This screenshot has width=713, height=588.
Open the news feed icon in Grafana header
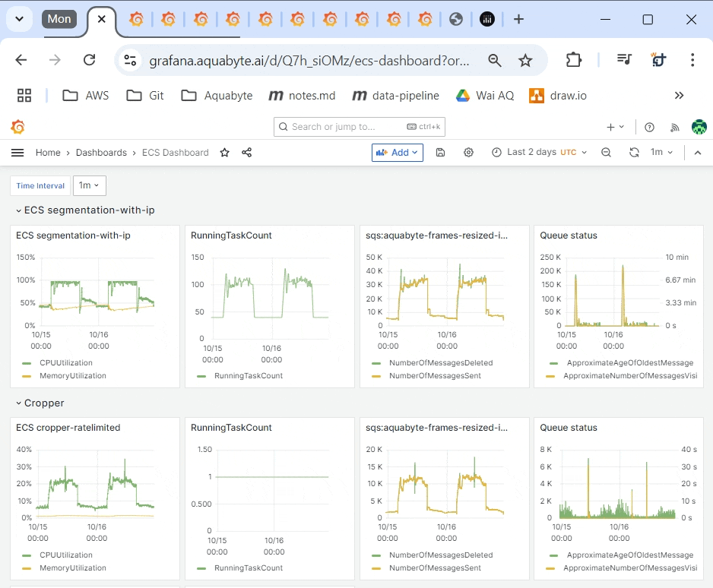(673, 127)
